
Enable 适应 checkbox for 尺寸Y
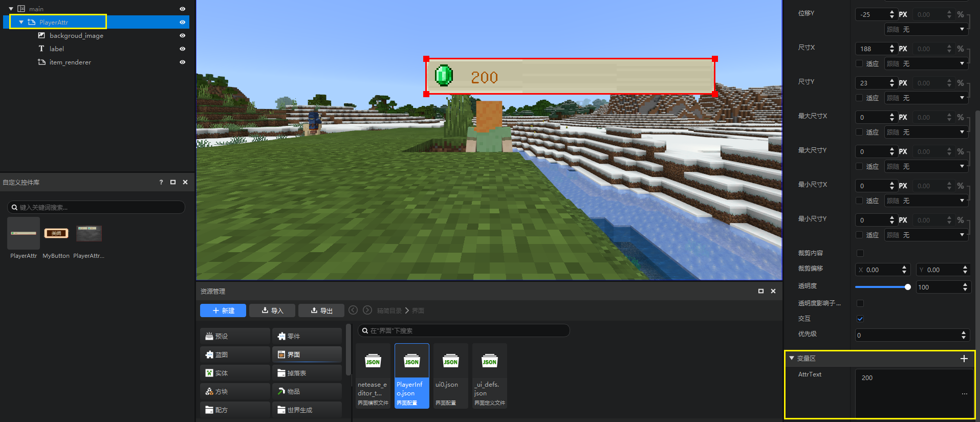[859, 98]
